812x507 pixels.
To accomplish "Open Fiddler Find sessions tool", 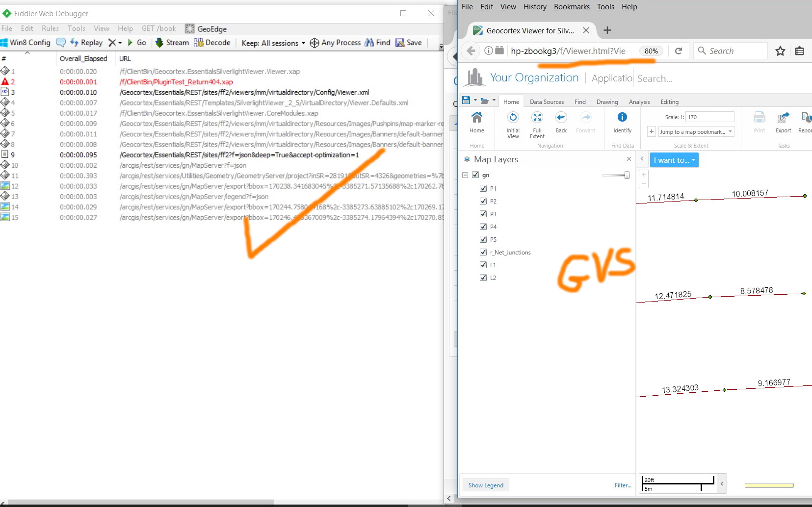I will point(377,43).
